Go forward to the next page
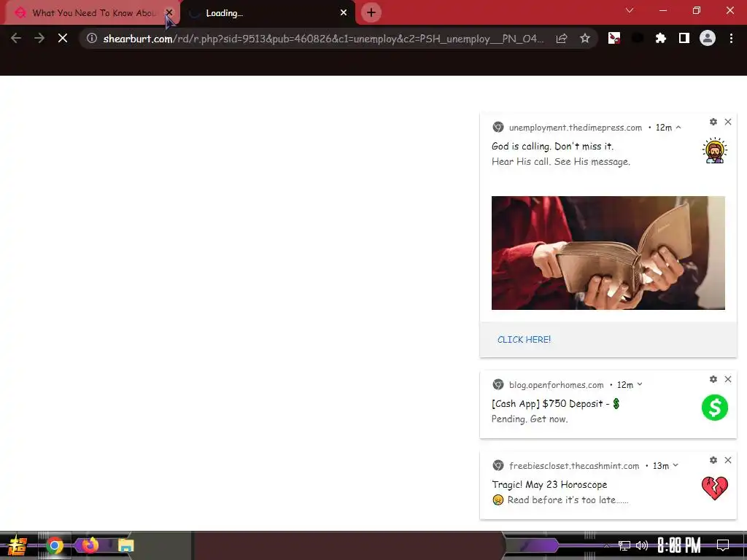Screen dimensions: 747x560 39,38
